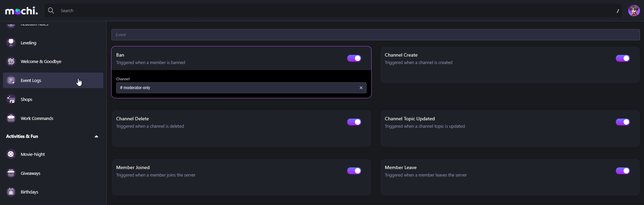644x205 pixels.
Task: Click the Movie-Night film reel icon
Action: click(11, 154)
